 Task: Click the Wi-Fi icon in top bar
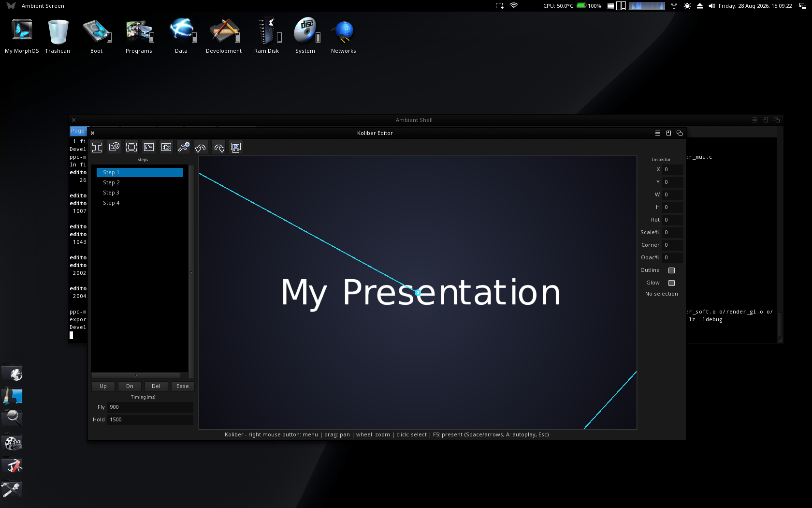pyautogui.click(x=514, y=6)
